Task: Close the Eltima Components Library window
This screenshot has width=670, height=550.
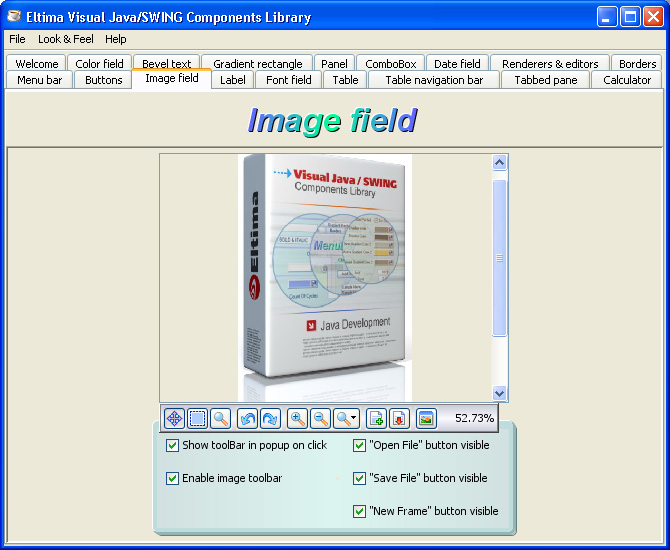Action: click(653, 17)
